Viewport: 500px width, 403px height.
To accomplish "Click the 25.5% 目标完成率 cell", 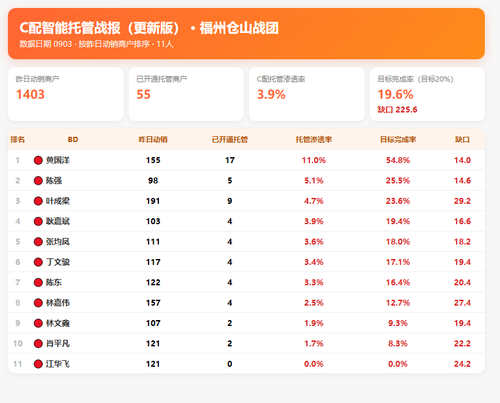I will [398, 181].
